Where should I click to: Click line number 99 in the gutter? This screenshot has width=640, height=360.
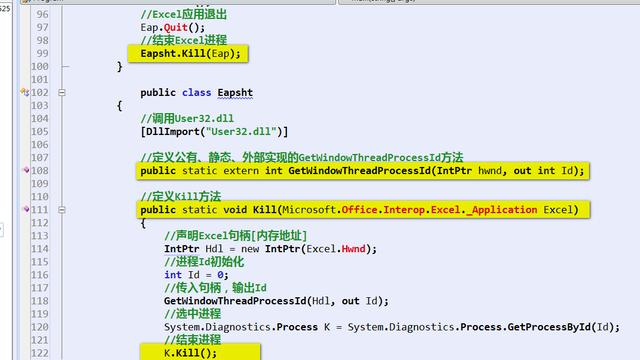[42, 53]
